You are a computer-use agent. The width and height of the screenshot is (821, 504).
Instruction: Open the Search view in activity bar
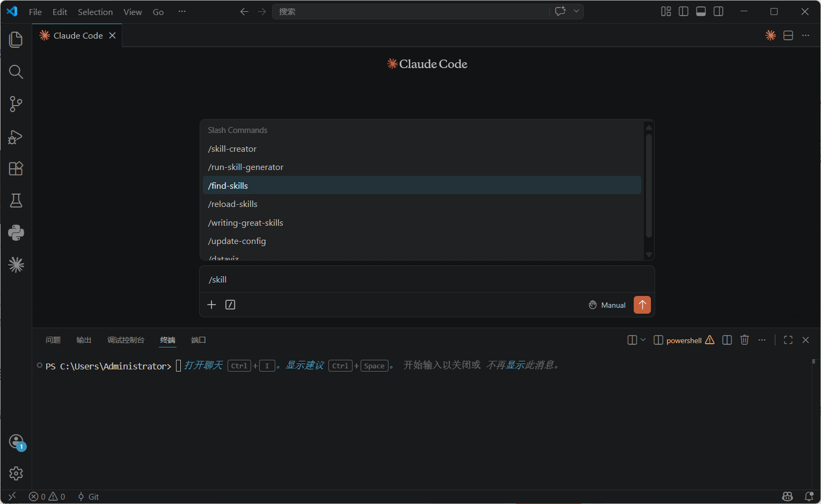16,72
